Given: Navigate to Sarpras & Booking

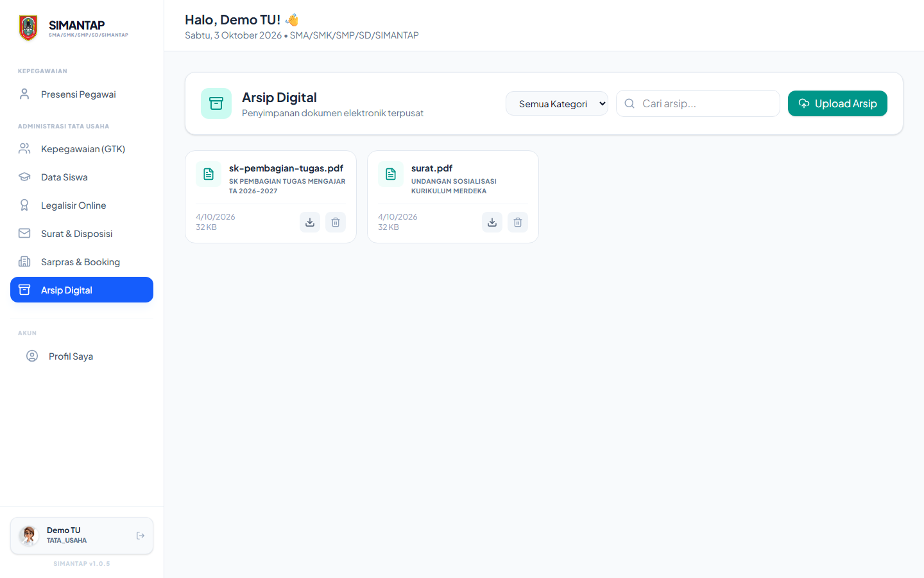Looking at the screenshot, I should coord(81,262).
